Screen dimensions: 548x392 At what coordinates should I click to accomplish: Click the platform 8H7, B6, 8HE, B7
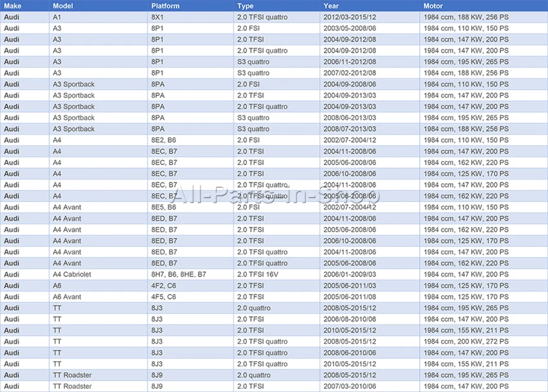tap(179, 274)
